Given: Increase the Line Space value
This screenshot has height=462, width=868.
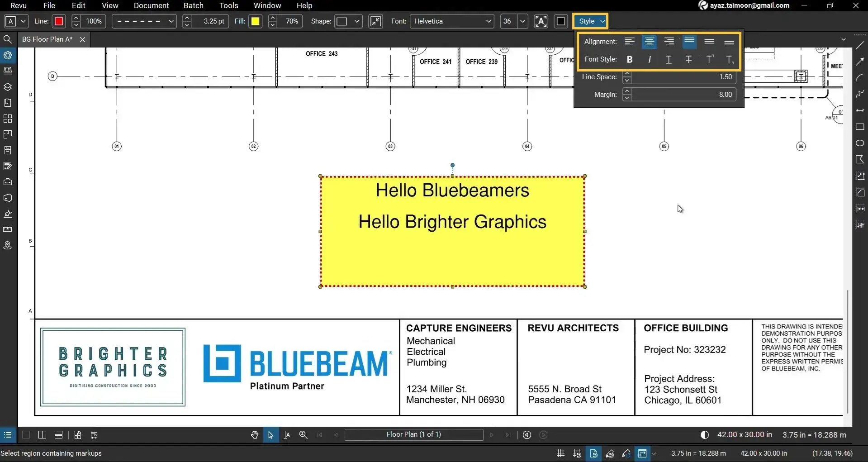Looking at the screenshot, I should tap(627, 74).
